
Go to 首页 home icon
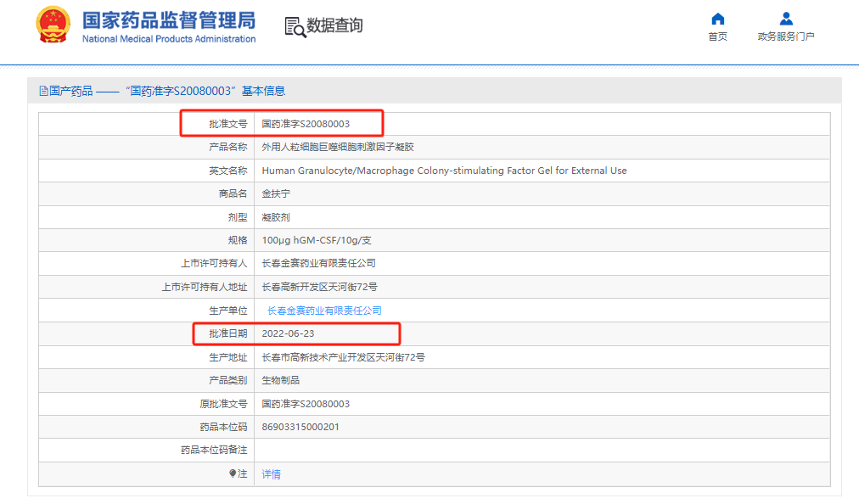point(717,20)
